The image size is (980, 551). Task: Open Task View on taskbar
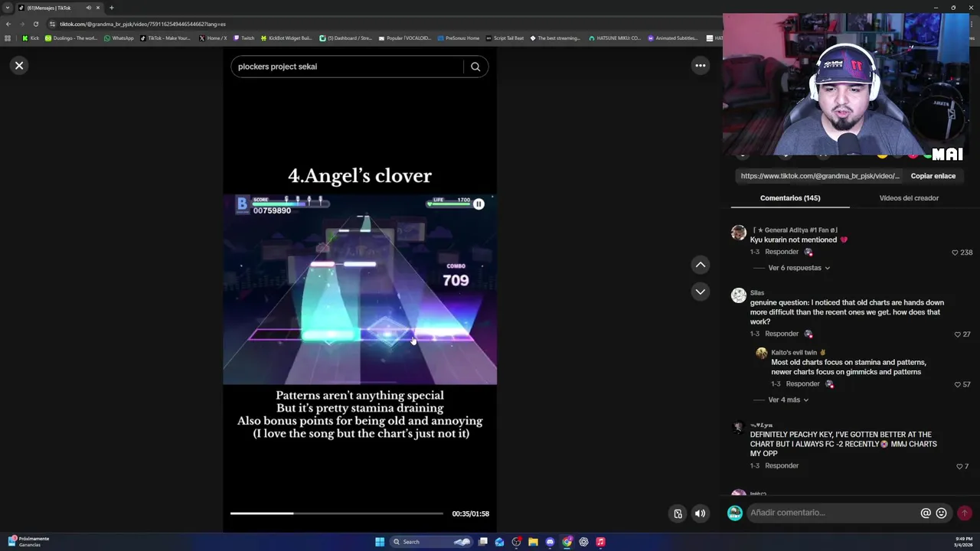483,542
